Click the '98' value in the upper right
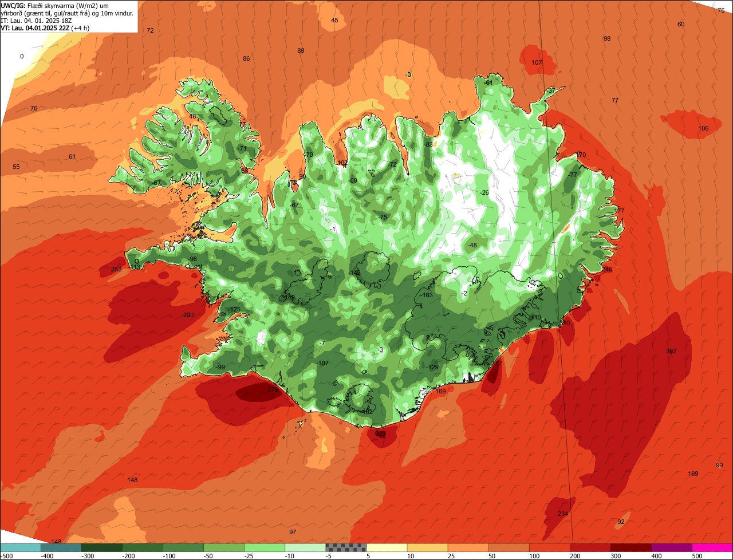Image resolution: width=733 pixels, height=560 pixels. point(607,38)
